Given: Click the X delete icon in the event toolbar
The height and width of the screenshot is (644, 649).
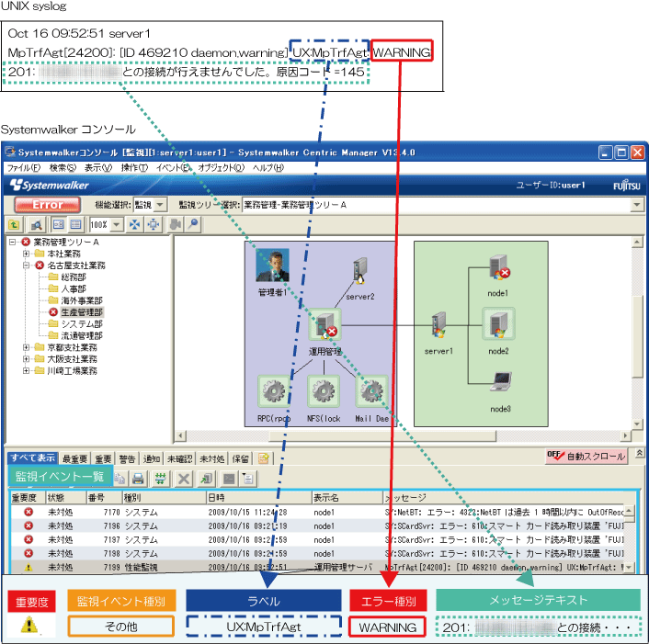Looking at the screenshot, I should point(184,479).
